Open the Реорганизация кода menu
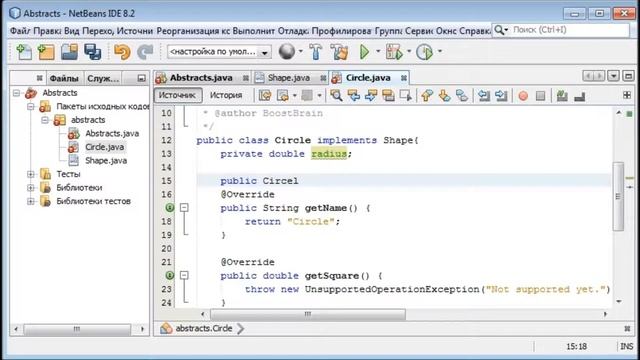 tap(193, 31)
